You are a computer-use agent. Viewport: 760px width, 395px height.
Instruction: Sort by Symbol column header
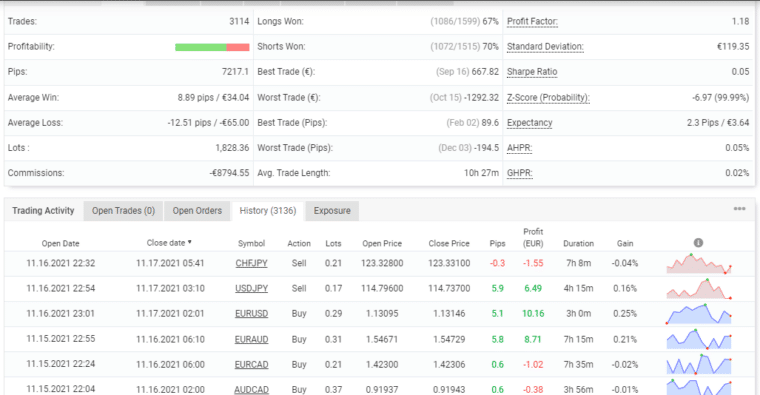tap(252, 243)
